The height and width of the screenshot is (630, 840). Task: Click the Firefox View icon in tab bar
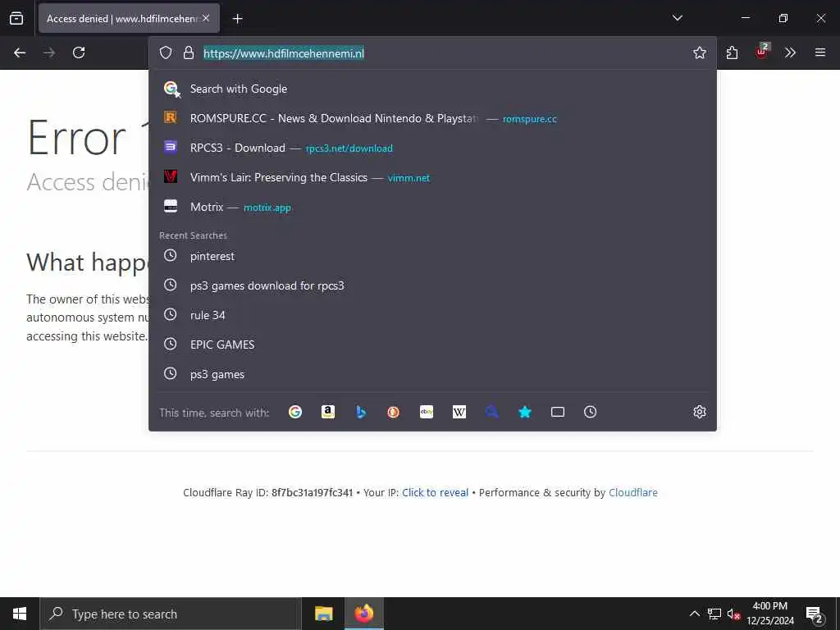pyautogui.click(x=16, y=18)
